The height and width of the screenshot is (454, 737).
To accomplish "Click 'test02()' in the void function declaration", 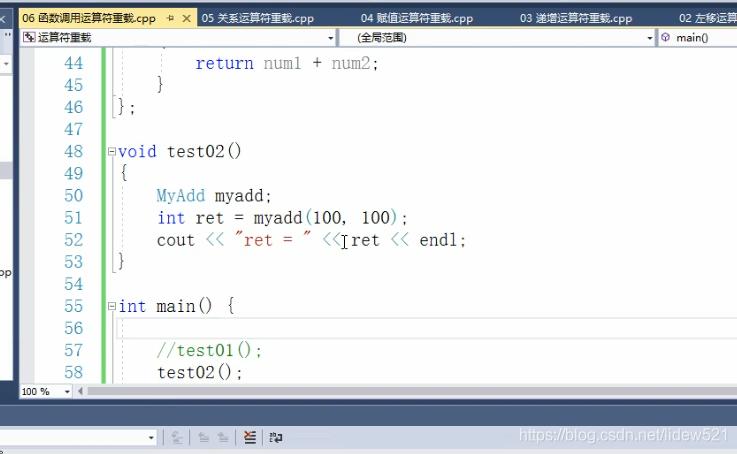I will (x=204, y=151).
